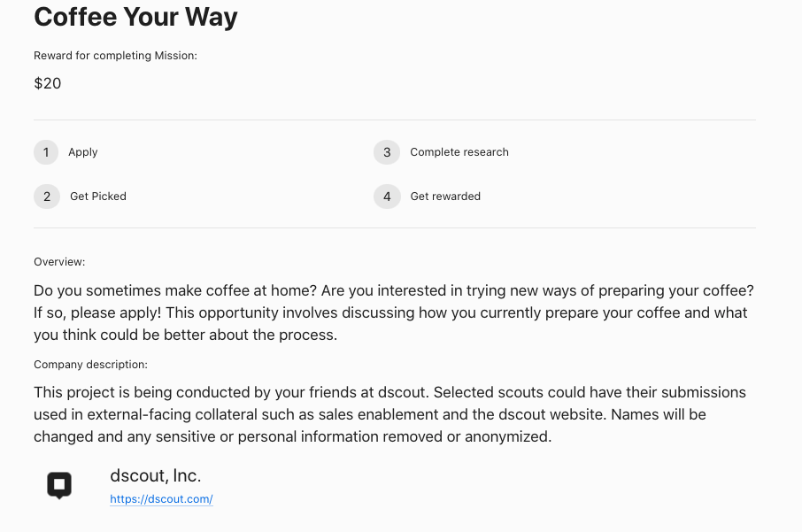
Task: Select the Get Picked step label
Action: point(98,197)
